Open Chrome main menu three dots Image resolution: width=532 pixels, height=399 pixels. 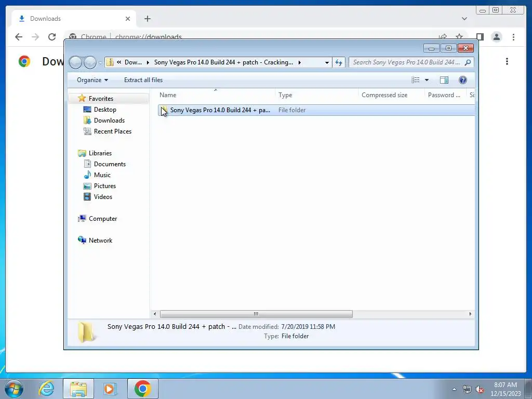click(513, 37)
